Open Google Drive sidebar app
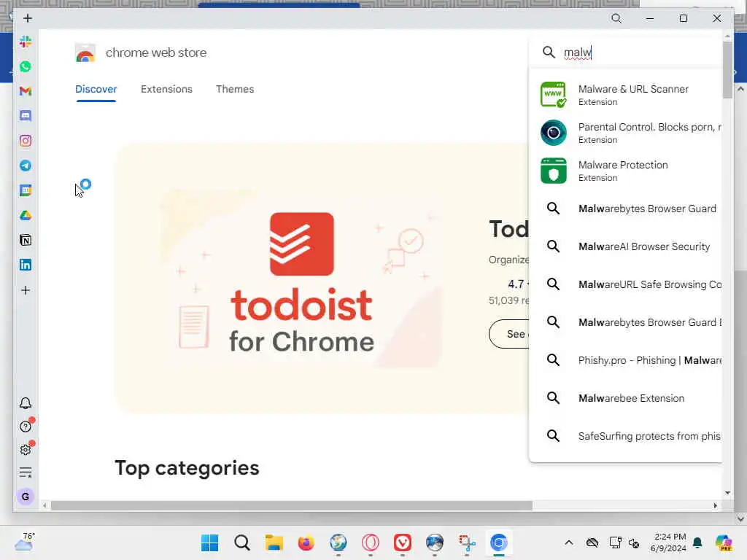This screenshot has width=747, height=560. coord(26,215)
